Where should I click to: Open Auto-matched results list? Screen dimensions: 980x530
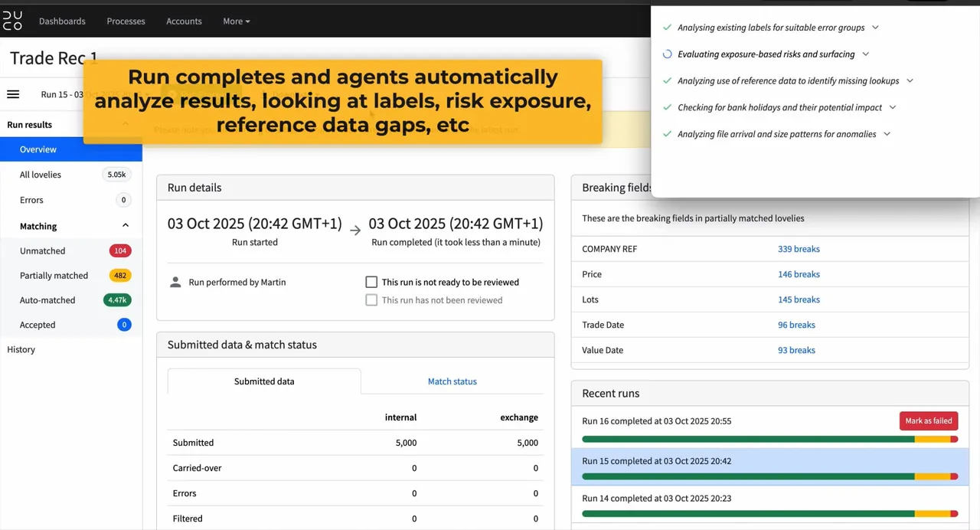pyautogui.click(x=47, y=300)
